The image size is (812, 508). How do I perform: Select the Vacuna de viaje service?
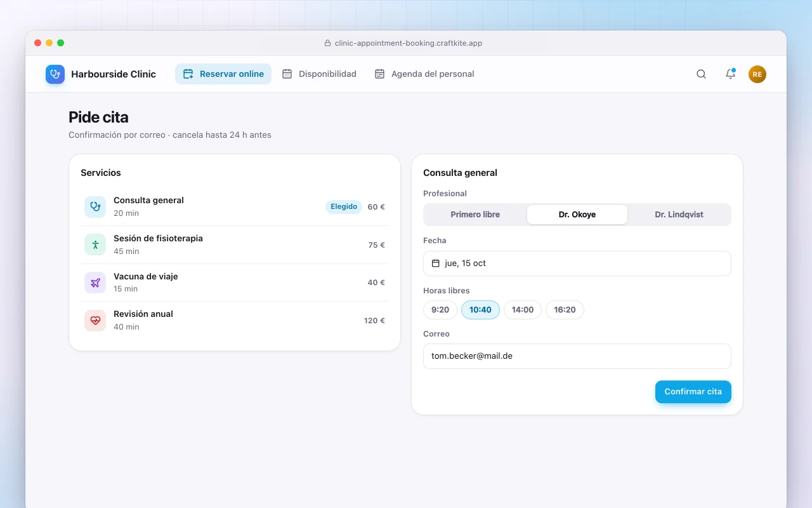(235, 283)
